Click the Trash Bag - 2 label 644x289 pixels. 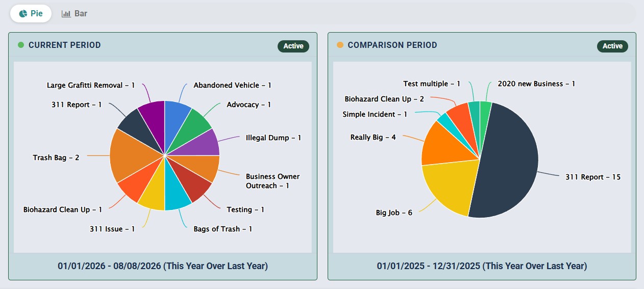[x=56, y=157]
